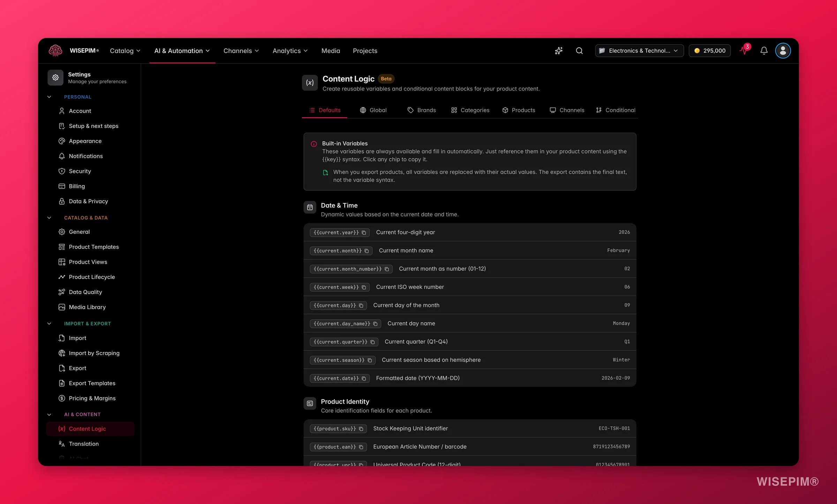Collapse the AI & CONTENT sidebar section

[x=49, y=414]
